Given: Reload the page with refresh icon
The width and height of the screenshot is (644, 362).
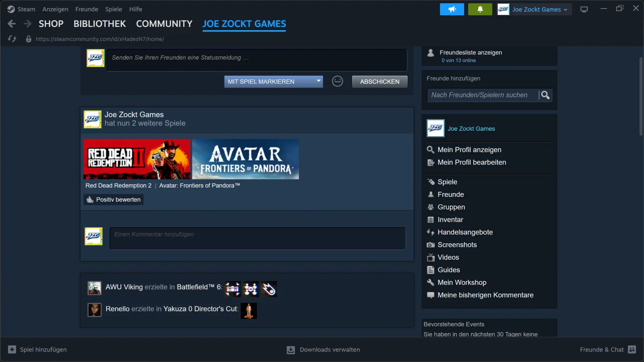Looking at the screenshot, I should pyautogui.click(x=12, y=39).
